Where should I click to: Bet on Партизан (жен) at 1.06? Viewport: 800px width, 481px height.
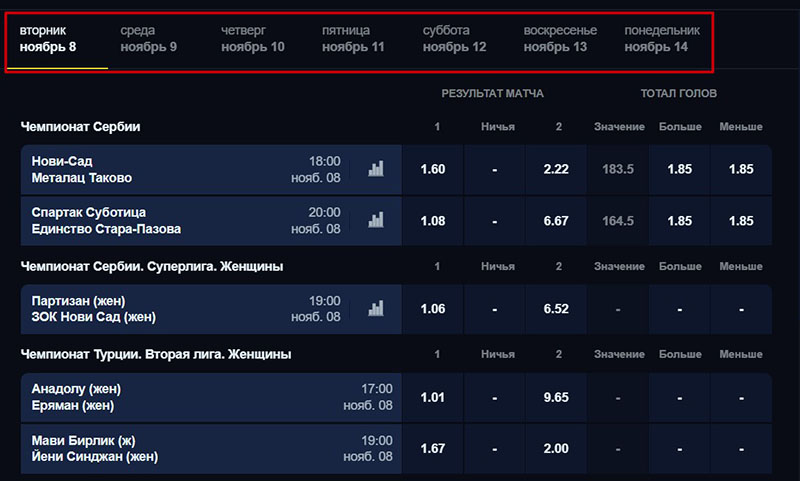[433, 309]
